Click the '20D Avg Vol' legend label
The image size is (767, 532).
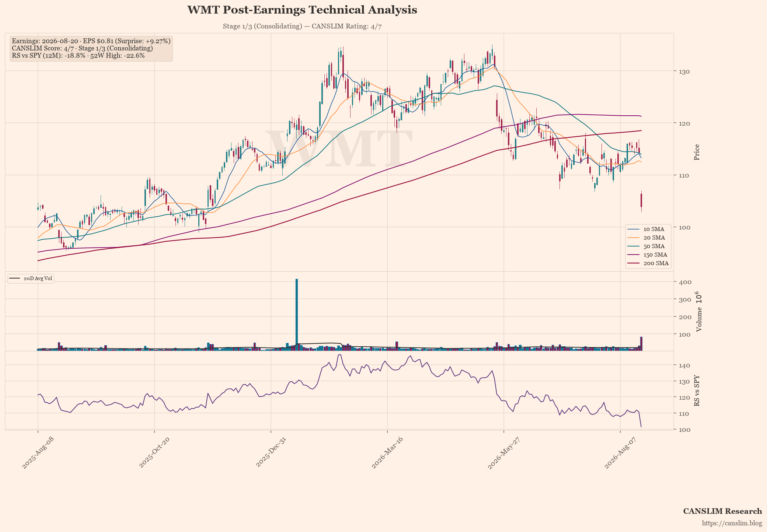(x=38, y=279)
